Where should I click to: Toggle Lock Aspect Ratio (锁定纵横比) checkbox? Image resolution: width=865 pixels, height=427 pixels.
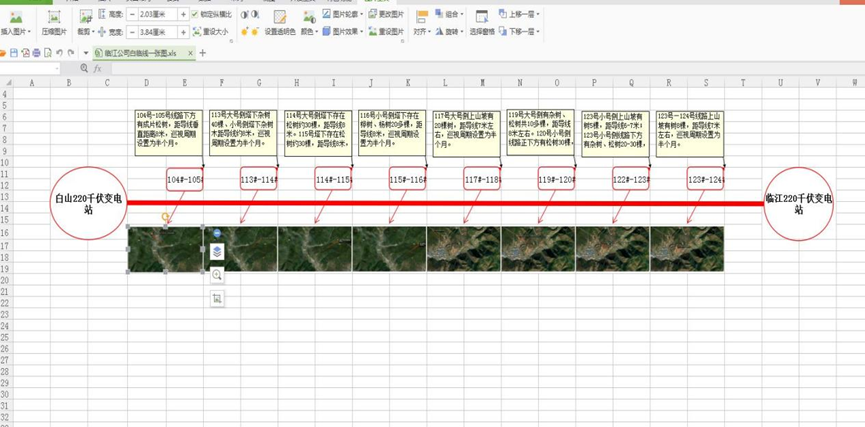click(x=195, y=15)
